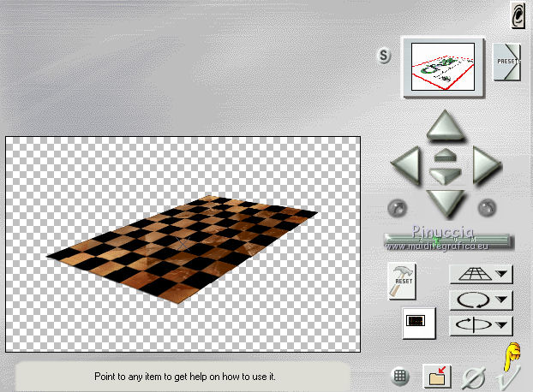
Task: Adjust the zoom slider under the arrows
Action: pos(449,241)
